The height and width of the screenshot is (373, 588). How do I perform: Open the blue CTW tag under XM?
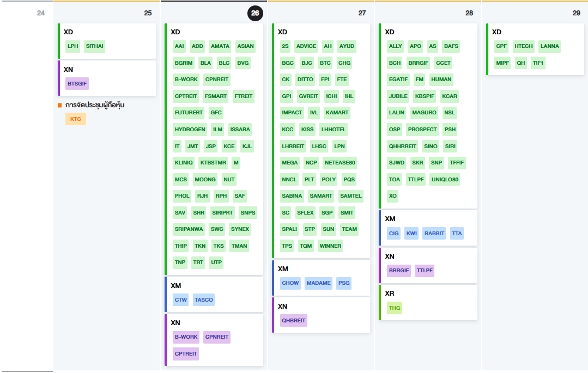(180, 300)
